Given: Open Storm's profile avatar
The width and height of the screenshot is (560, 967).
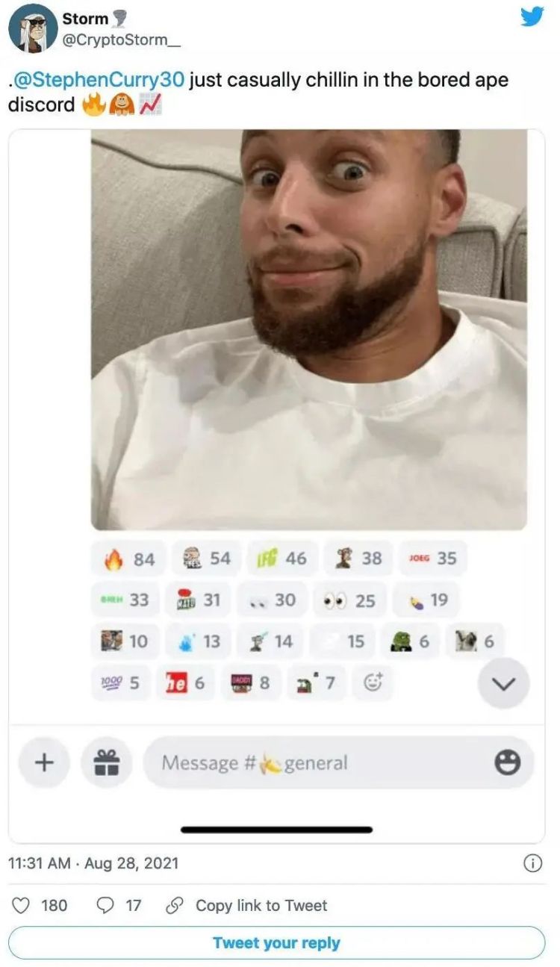Looking at the screenshot, I should coord(33,29).
